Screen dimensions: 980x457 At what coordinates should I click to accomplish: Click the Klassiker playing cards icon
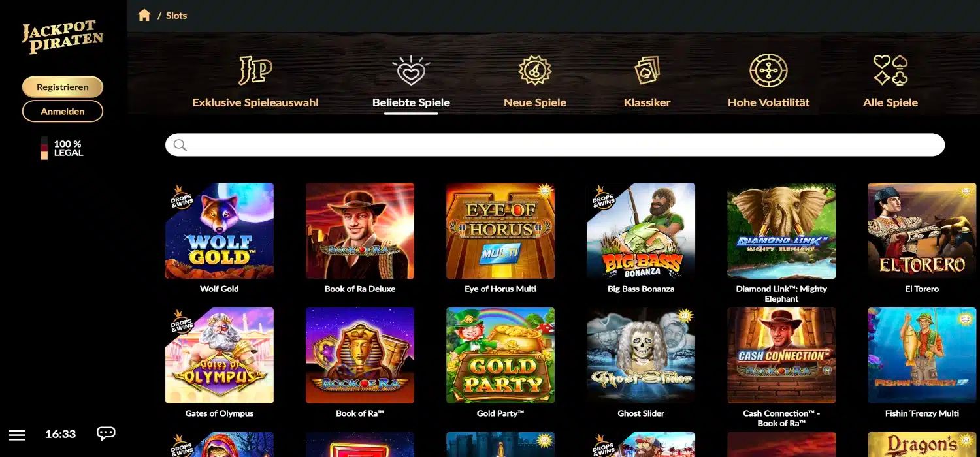(647, 71)
